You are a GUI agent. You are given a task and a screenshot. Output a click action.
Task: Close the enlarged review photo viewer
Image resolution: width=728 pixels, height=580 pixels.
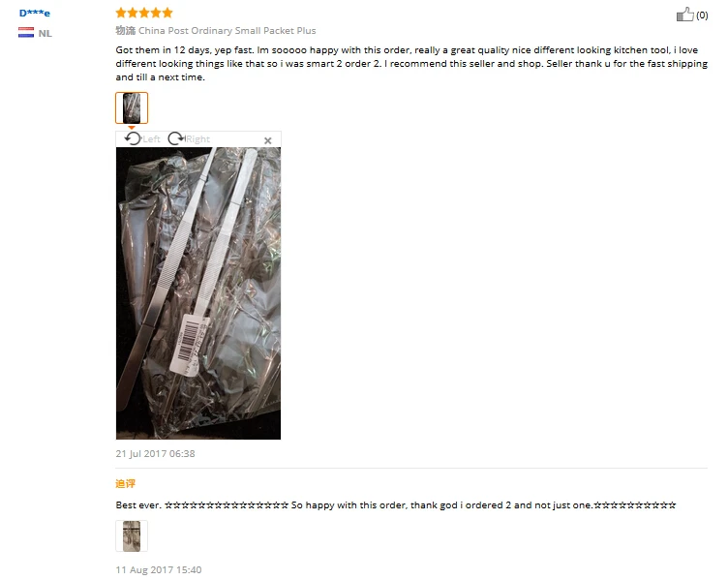[x=268, y=140]
